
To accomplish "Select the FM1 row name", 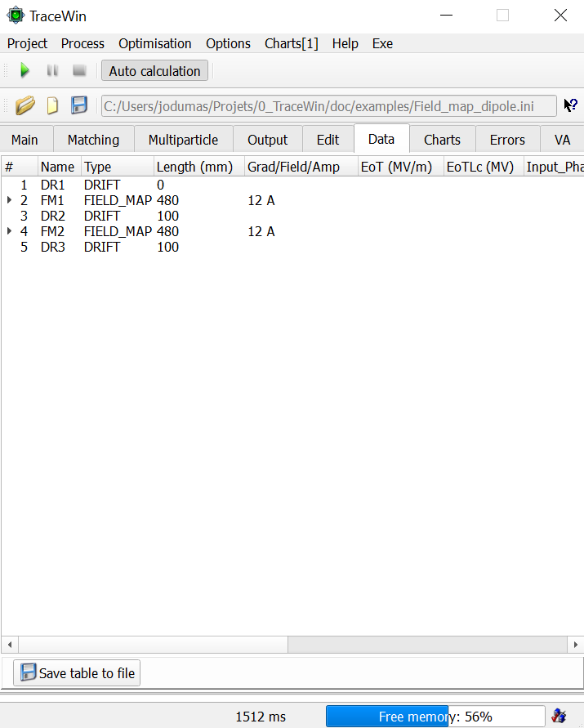I will 52,200.
